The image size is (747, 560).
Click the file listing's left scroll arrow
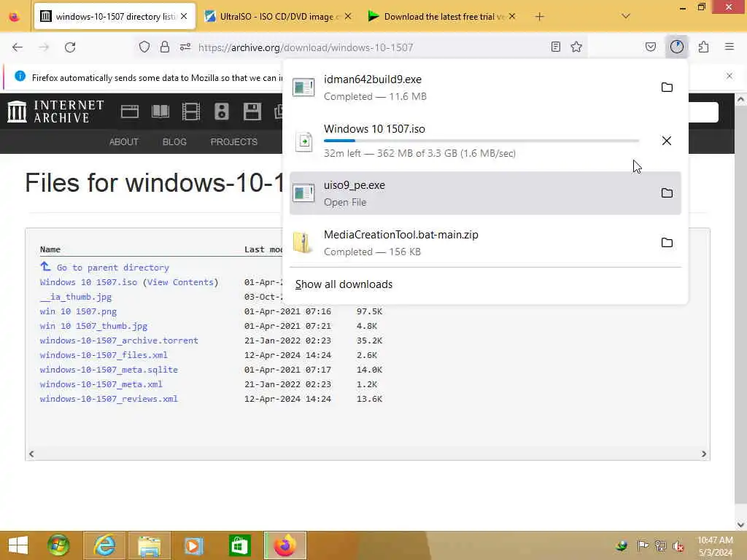(x=31, y=454)
